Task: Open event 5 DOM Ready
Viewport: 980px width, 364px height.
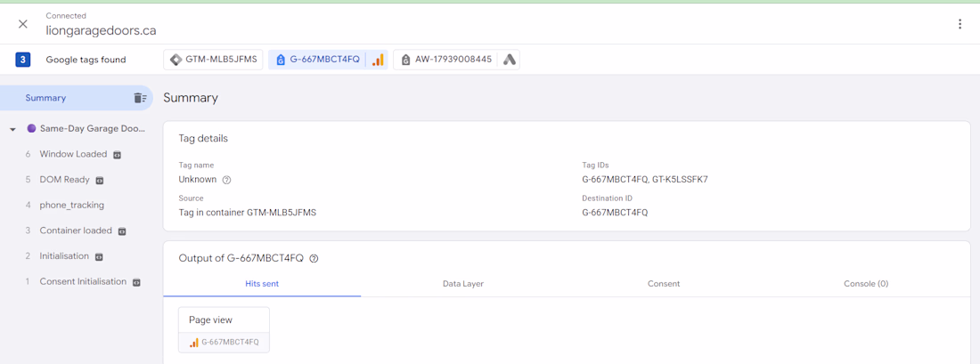Action: click(x=64, y=180)
